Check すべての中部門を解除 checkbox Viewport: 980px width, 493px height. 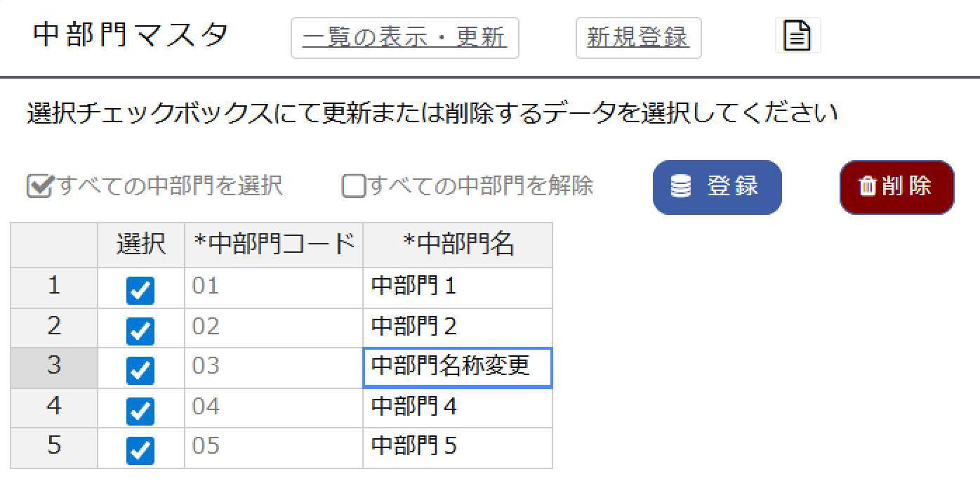click(353, 186)
